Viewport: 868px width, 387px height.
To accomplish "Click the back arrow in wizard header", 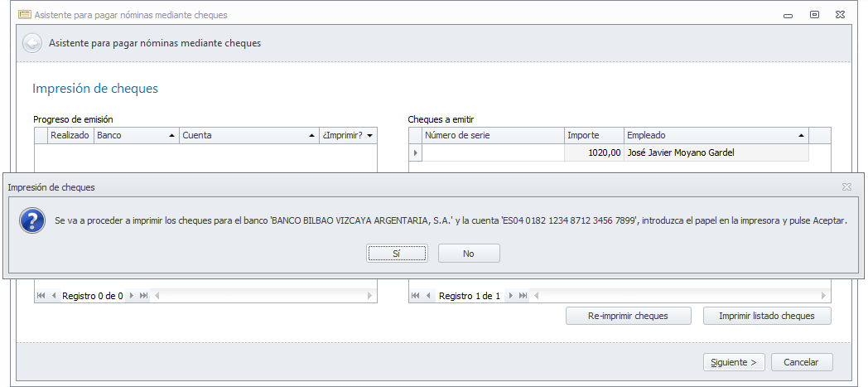I will coord(32,42).
